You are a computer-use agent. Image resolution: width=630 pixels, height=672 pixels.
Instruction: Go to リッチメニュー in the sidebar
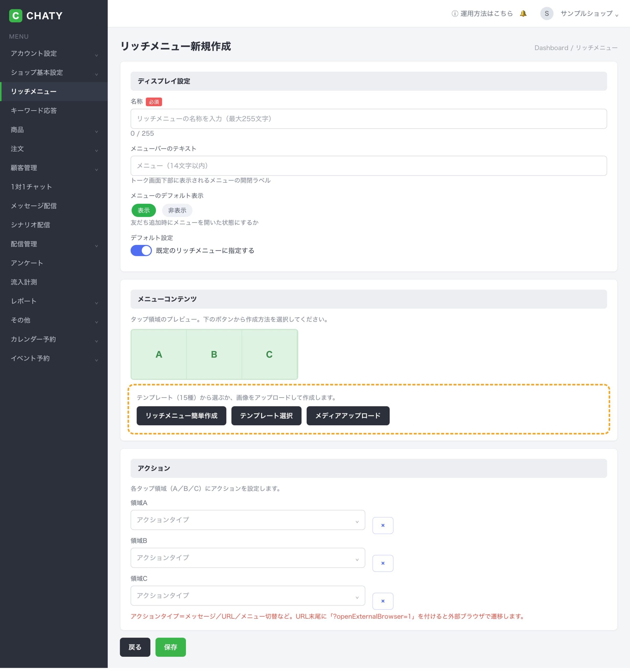click(x=54, y=92)
